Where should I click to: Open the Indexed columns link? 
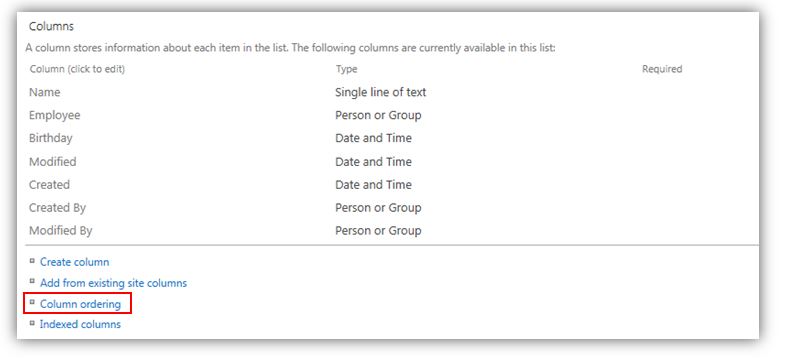(x=80, y=324)
